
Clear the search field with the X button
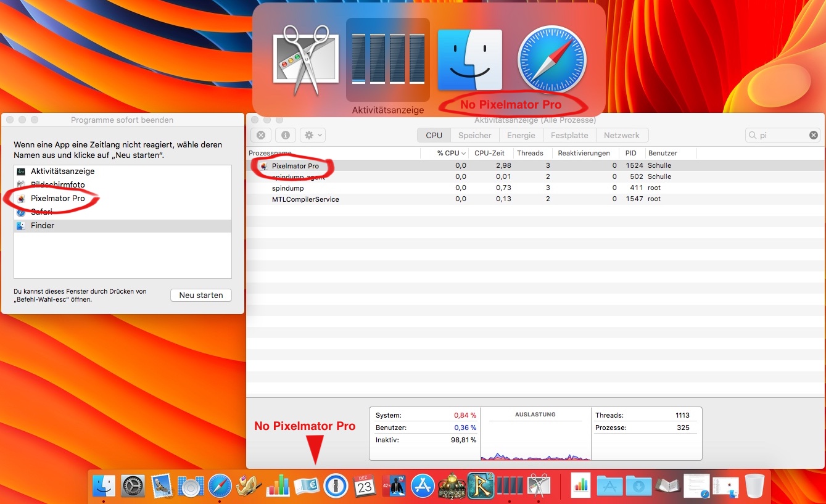pos(814,135)
